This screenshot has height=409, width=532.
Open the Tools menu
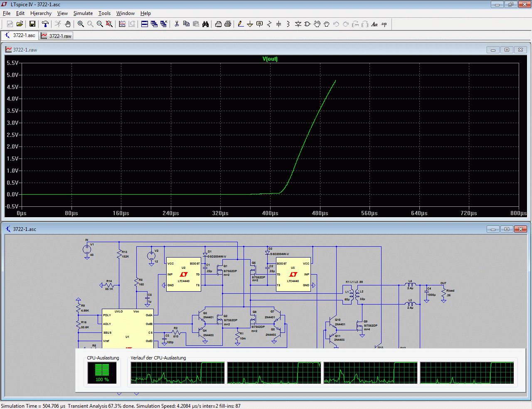coord(104,13)
